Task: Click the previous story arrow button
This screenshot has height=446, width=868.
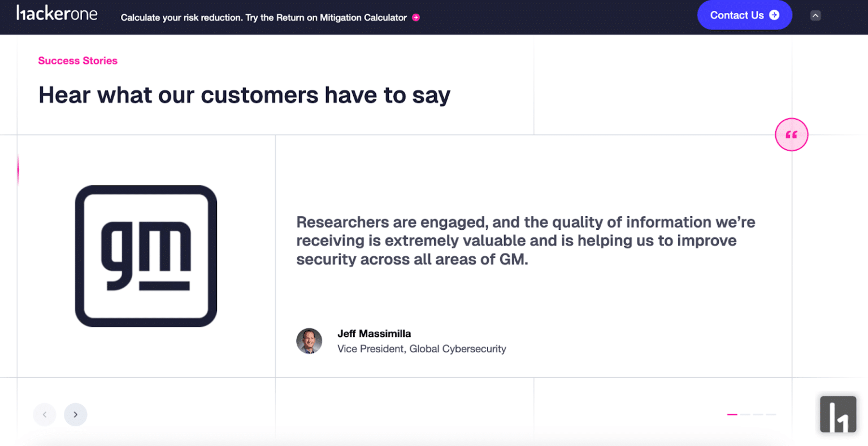Action: 45,414
